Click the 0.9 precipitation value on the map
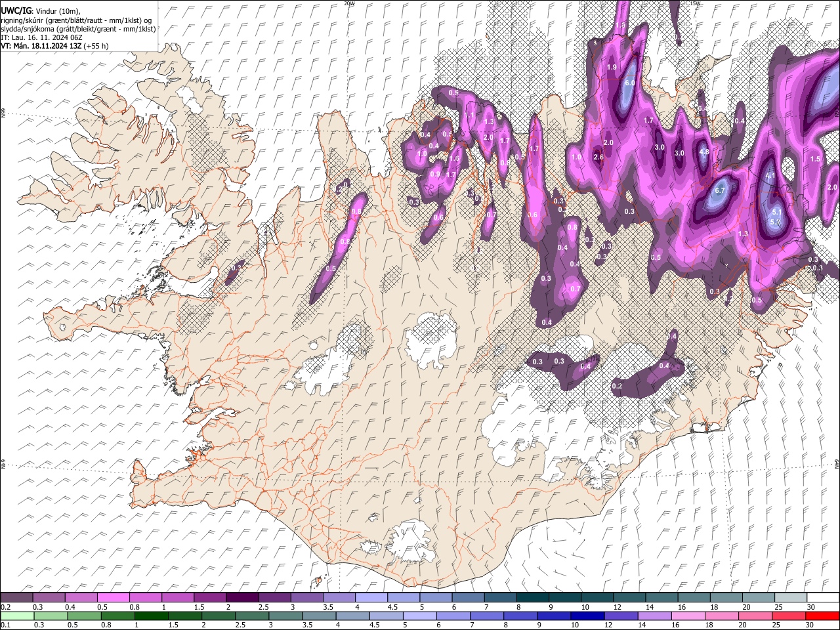840x630 pixels. pyautogui.click(x=435, y=174)
